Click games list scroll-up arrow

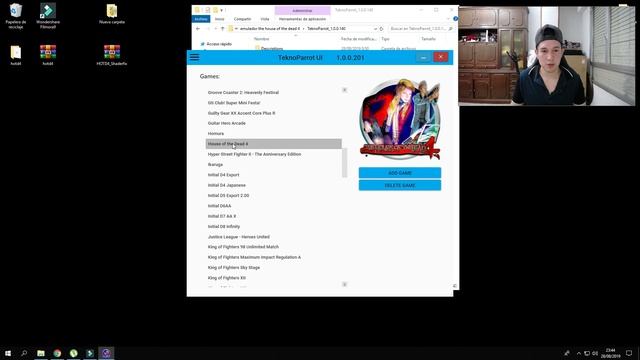(x=344, y=90)
